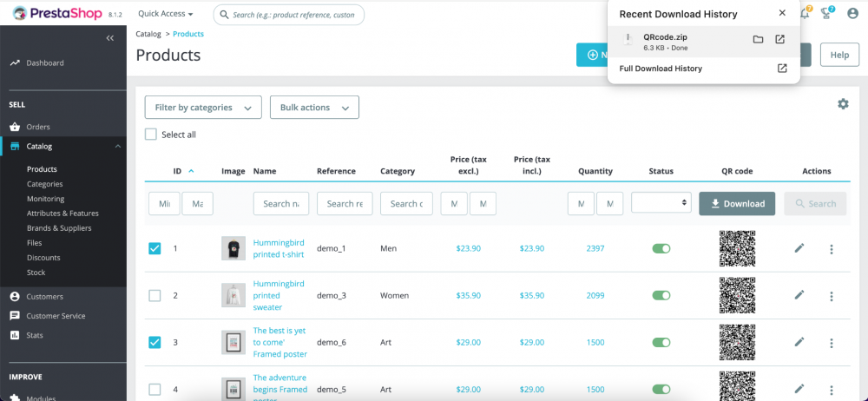
Task: Toggle status of demo_6 product
Action: (661, 342)
